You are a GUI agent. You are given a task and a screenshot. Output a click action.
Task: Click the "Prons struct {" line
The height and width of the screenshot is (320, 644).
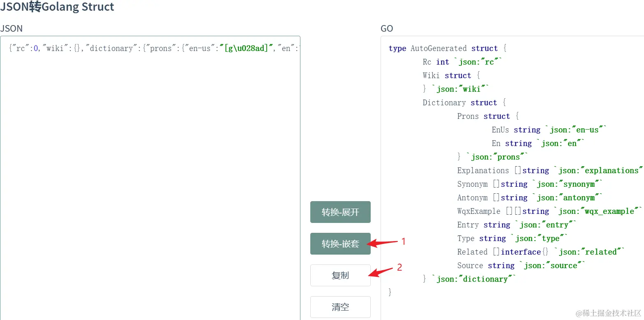(x=488, y=116)
